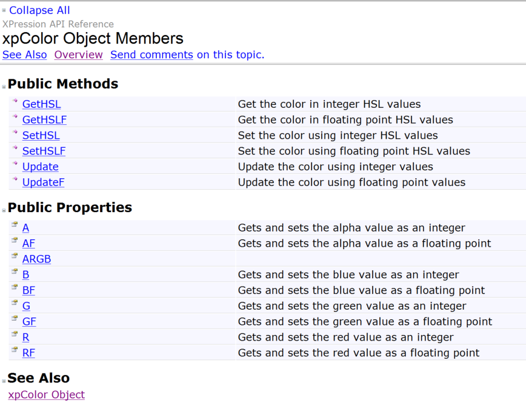526x420 pixels.
Task: Open the xpColor Object link
Action: point(46,395)
